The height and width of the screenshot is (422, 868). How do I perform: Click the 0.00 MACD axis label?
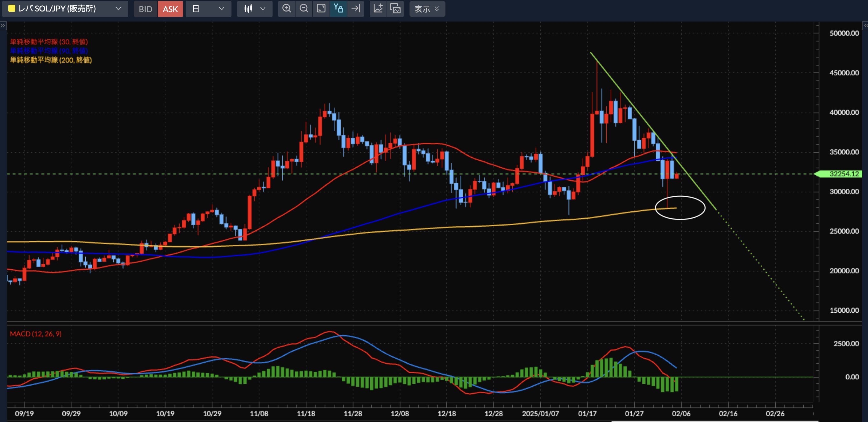coord(852,377)
